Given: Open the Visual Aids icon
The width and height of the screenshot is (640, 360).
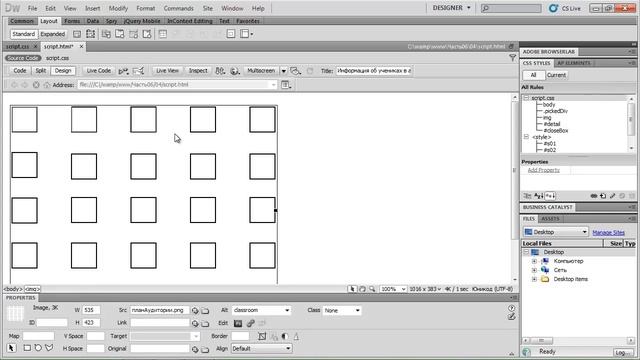Looking at the screenshot, I should click(295, 71).
